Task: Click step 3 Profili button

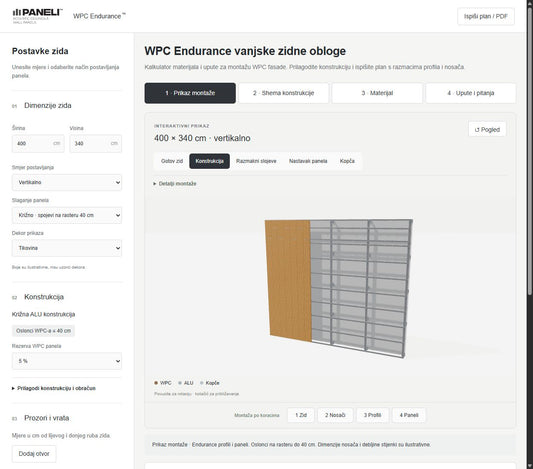Action: click(x=372, y=415)
